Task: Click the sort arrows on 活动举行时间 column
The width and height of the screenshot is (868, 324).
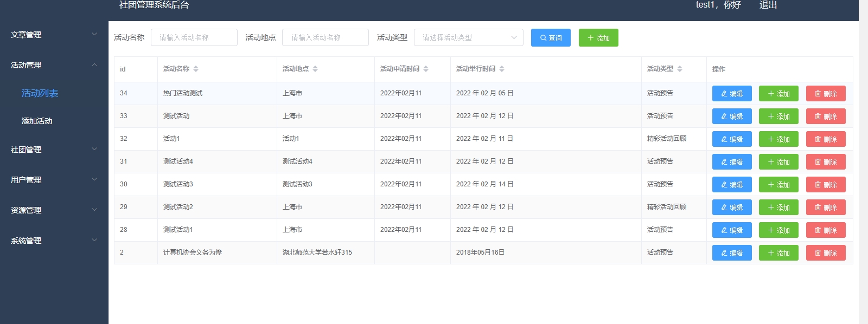Action: [x=502, y=69]
